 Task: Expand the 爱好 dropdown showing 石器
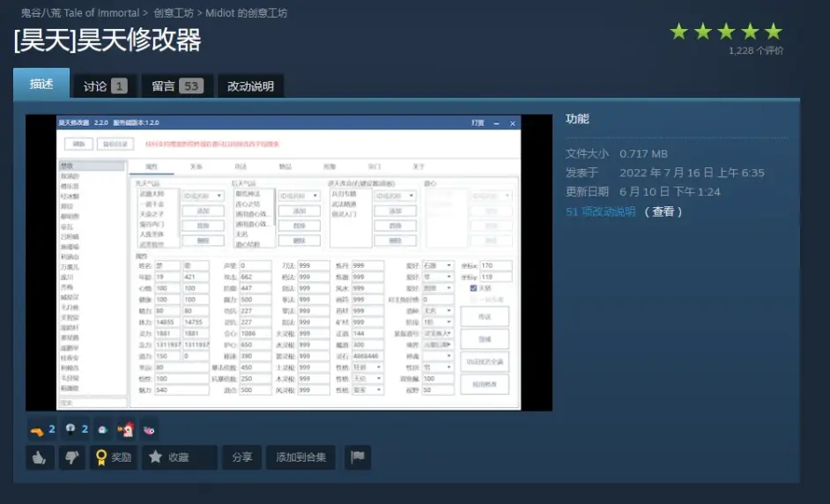(x=435, y=265)
